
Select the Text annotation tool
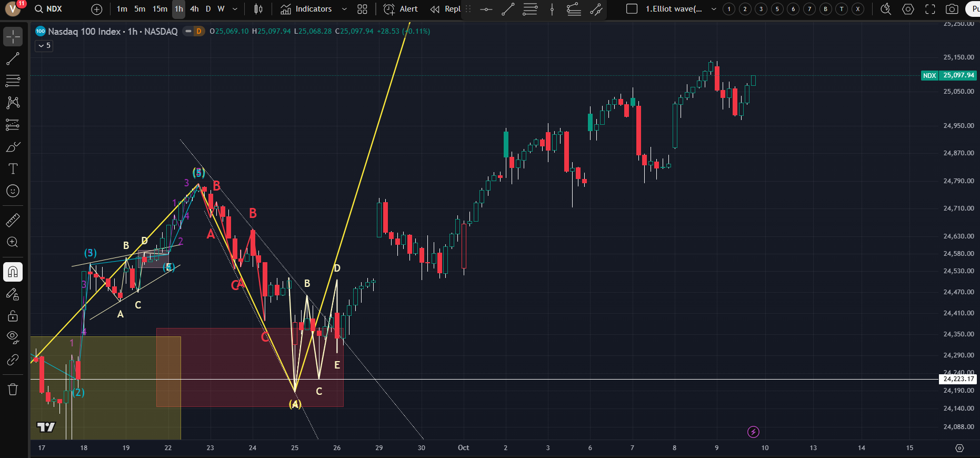point(13,169)
